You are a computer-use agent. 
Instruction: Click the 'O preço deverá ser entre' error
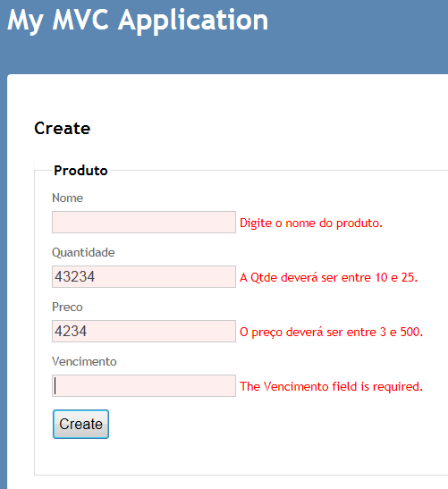(x=332, y=333)
